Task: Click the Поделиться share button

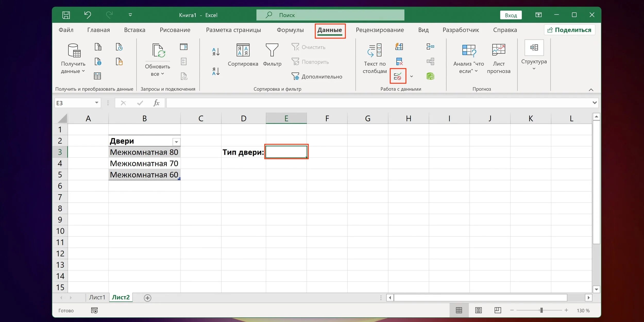Action: tap(569, 30)
